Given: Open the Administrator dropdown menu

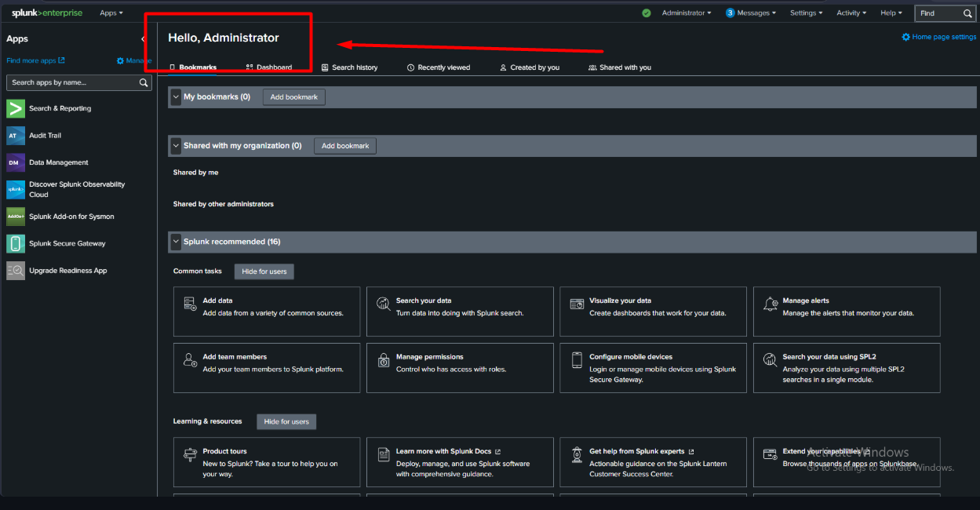Looking at the screenshot, I should tap(687, 13).
